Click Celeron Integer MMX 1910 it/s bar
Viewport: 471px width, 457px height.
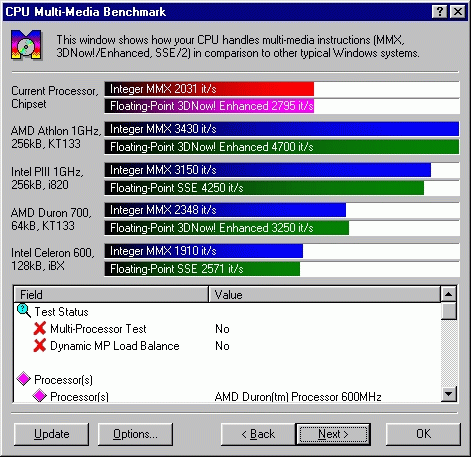204,251
